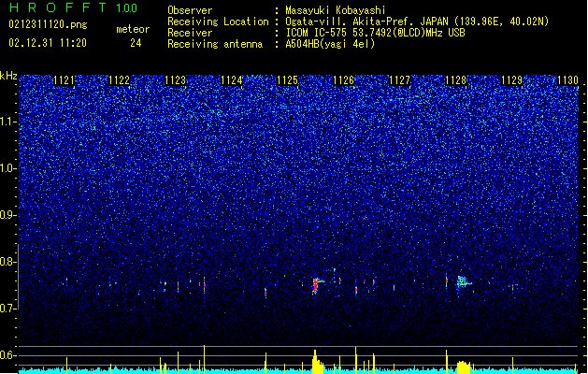Click the 1123 time marker
Image resolution: width=588 pixels, height=374 pixels.
175,80
